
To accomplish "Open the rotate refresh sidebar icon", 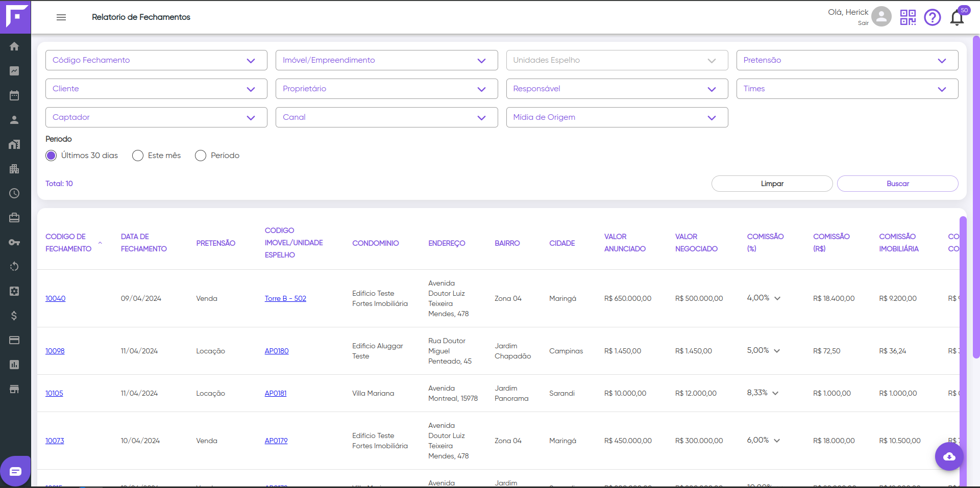I will click(x=14, y=267).
